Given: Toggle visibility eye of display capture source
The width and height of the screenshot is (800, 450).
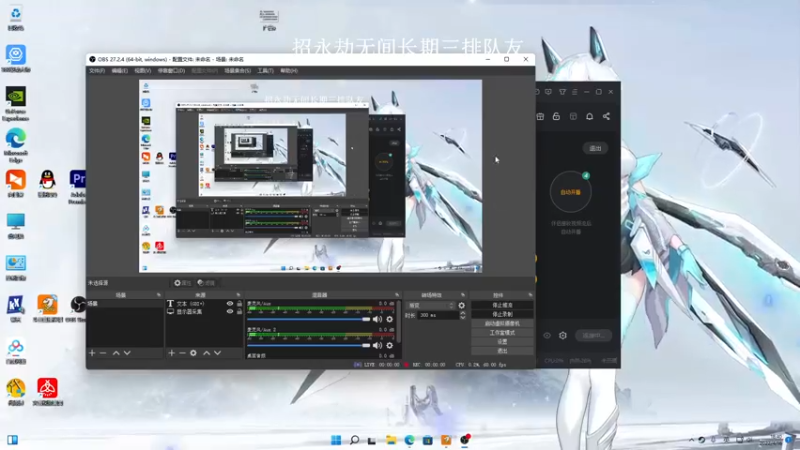Looking at the screenshot, I should pyautogui.click(x=230, y=311).
